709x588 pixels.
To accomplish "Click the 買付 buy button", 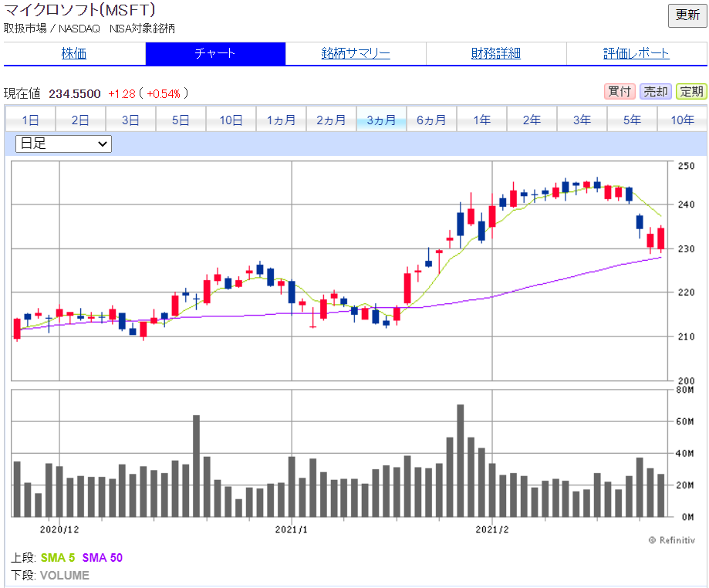I will pyautogui.click(x=620, y=91).
